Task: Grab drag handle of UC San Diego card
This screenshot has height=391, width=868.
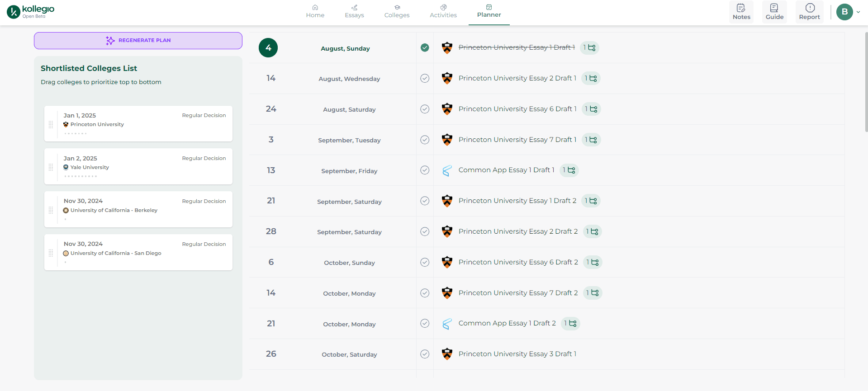Action: point(51,253)
